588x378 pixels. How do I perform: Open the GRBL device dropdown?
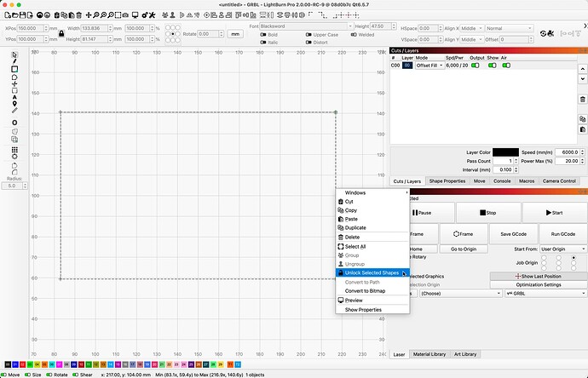click(545, 294)
